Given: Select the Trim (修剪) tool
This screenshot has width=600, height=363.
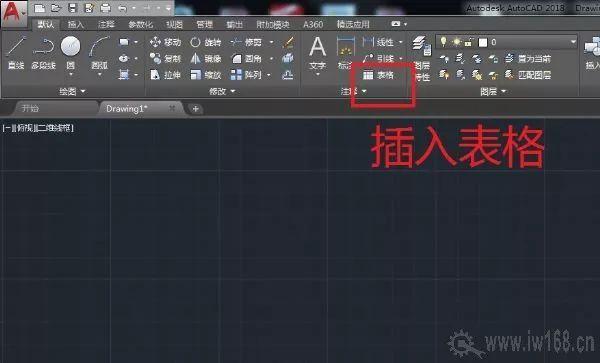Looking at the screenshot, I should coord(246,42).
